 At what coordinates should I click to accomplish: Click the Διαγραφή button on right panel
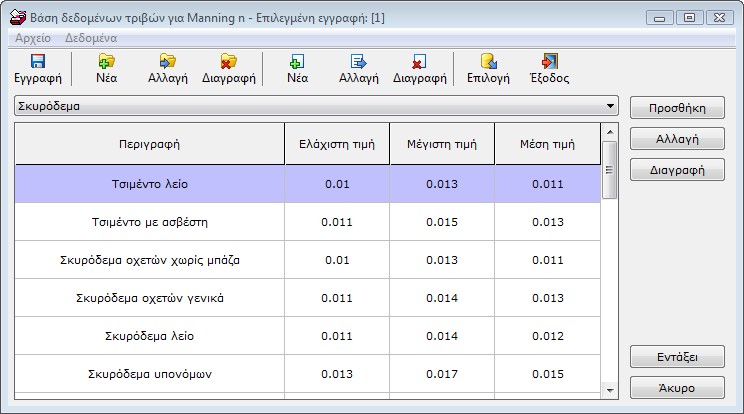click(677, 169)
